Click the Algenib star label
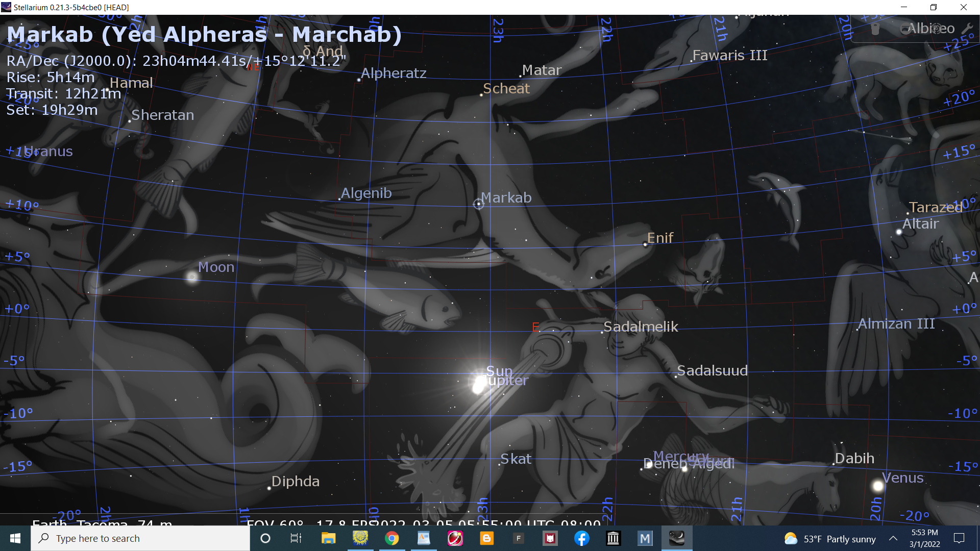980x551 pixels. (x=366, y=193)
